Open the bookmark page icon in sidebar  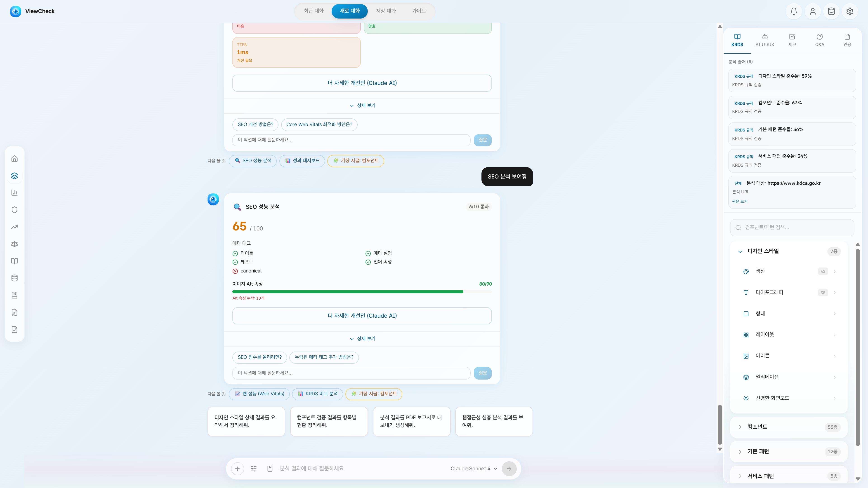pos(14,295)
